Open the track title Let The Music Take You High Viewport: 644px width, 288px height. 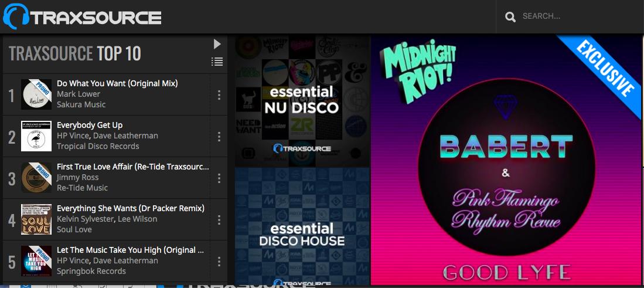(x=131, y=250)
